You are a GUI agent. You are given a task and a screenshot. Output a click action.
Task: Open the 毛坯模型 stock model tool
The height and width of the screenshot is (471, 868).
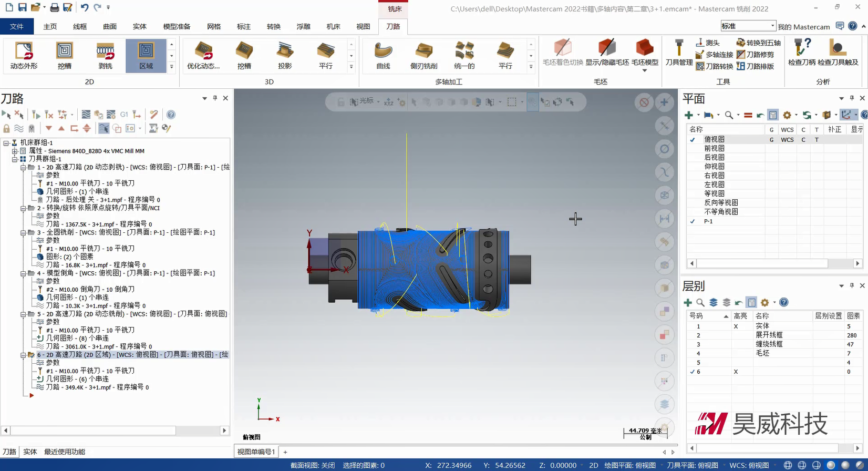[645, 51]
